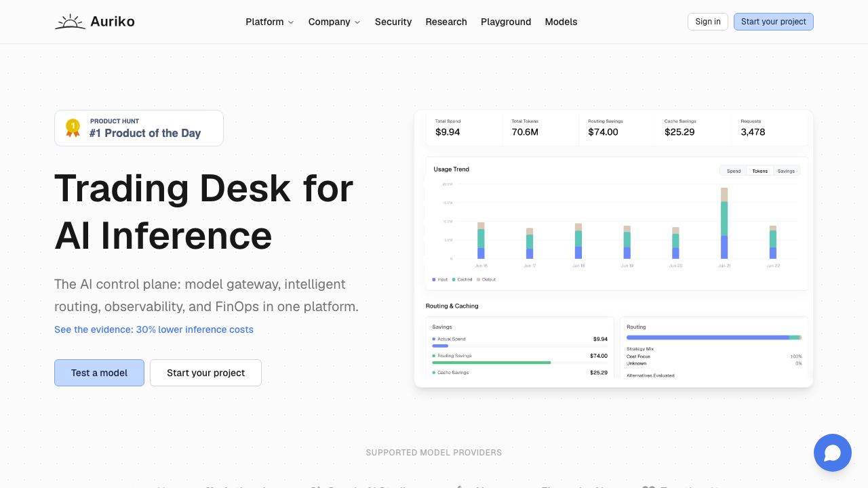This screenshot has height=488, width=868.
Task: Navigate to Models in the top menu
Action: [x=561, y=22]
